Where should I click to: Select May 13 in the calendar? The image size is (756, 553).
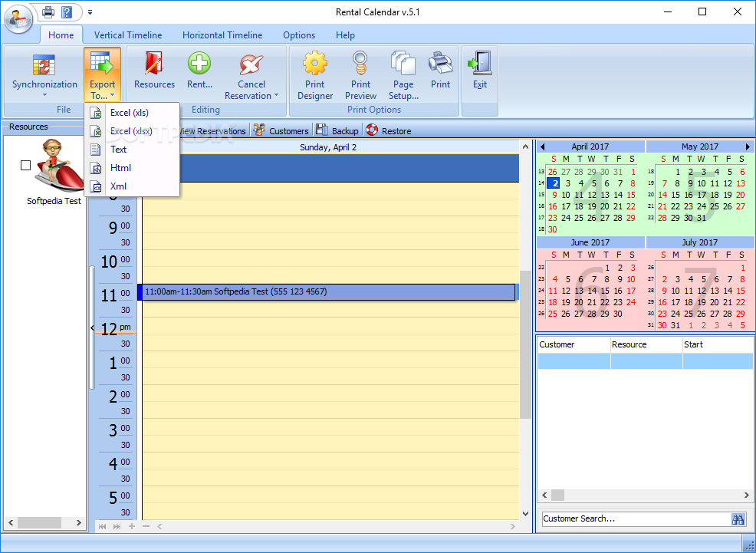coord(741,183)
